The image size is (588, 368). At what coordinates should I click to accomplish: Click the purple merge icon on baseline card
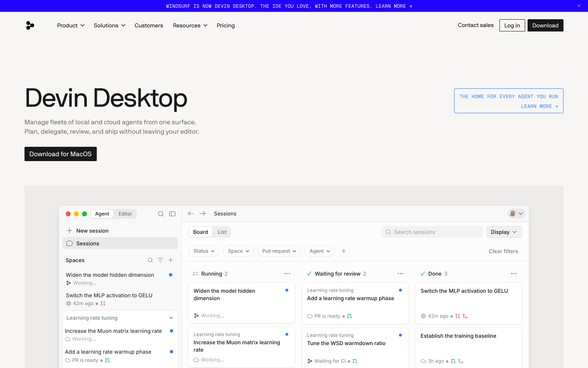point(460,361)
